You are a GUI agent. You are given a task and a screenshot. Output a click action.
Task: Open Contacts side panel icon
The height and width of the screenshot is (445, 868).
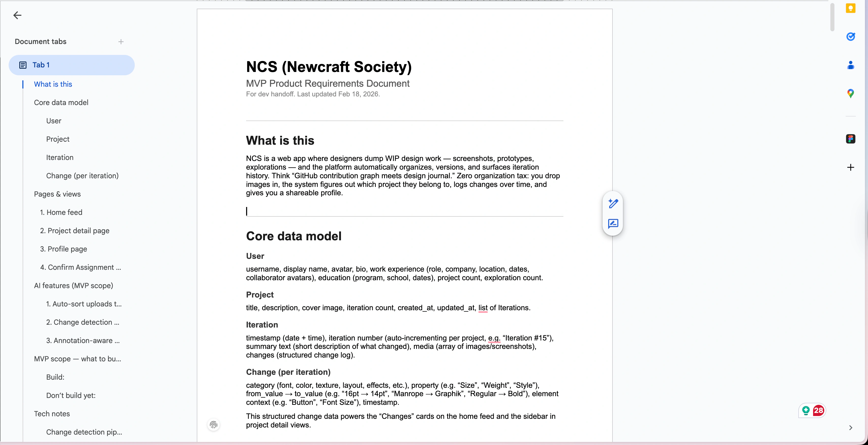(x=850, y=65)
